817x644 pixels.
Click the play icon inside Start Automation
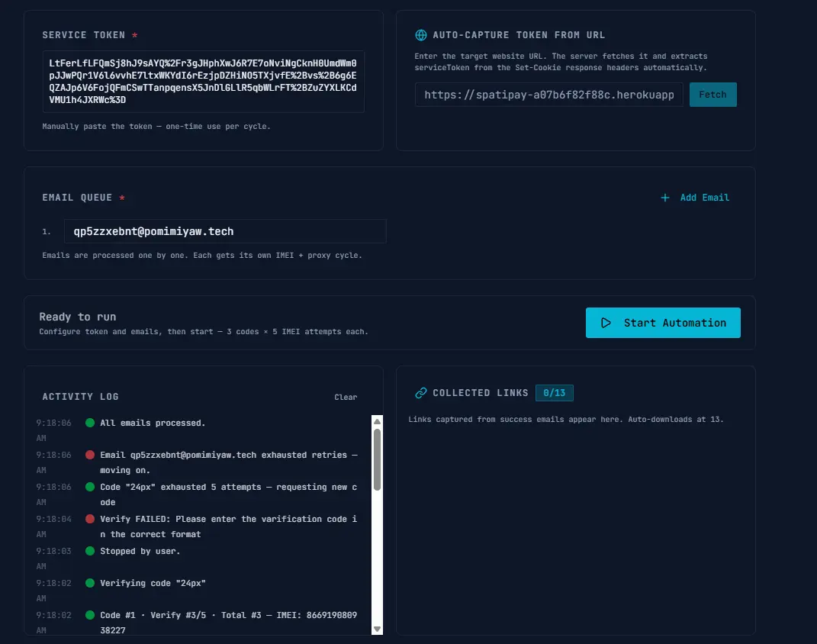(606, 323)
